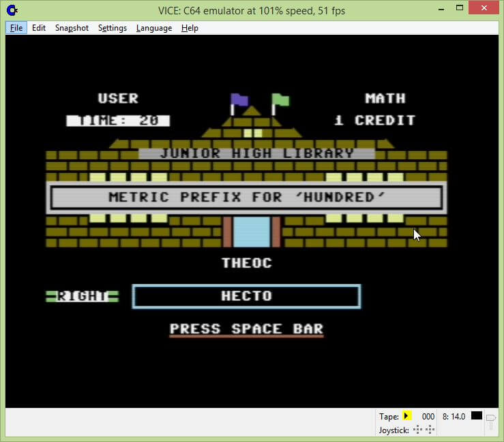Viewport: 504px width, 442px height.
Task: Open the Snapshot menu
Action: point(72,28)
